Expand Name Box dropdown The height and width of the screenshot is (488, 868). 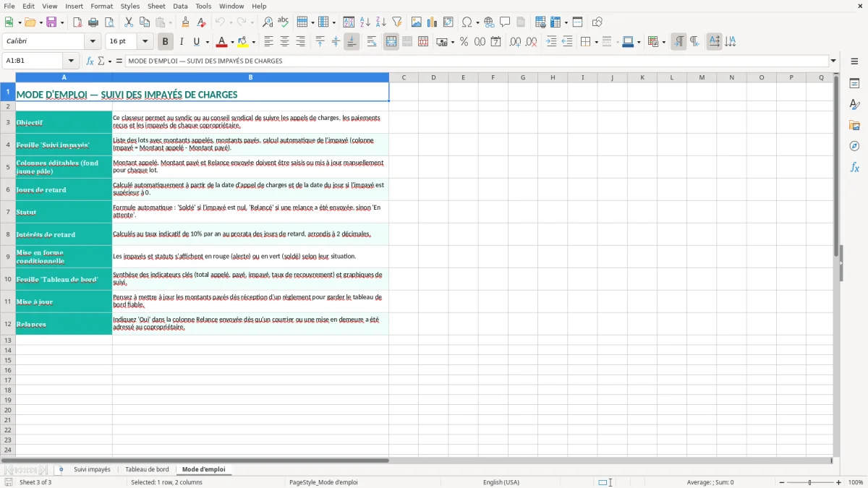(71, 61)
